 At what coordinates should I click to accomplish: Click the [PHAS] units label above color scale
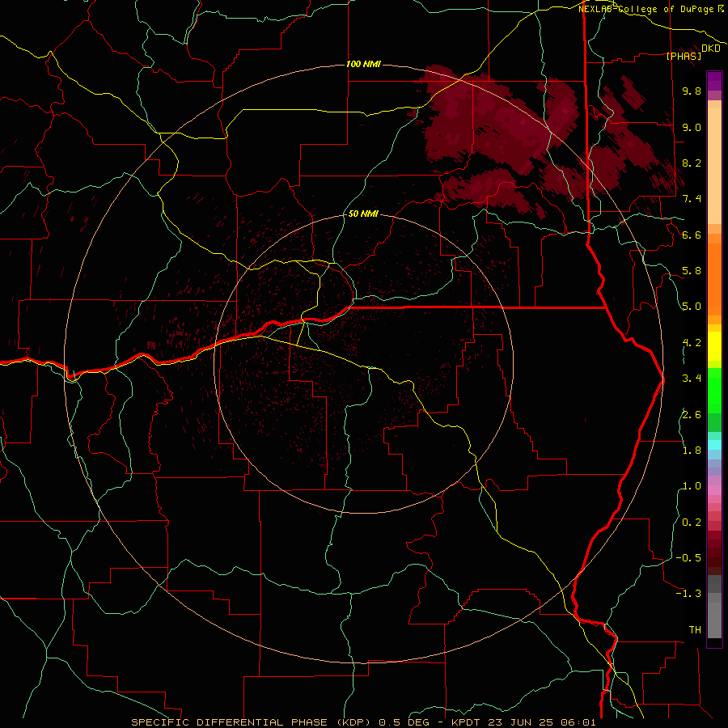pyautogui.click(x=684, y=56)
